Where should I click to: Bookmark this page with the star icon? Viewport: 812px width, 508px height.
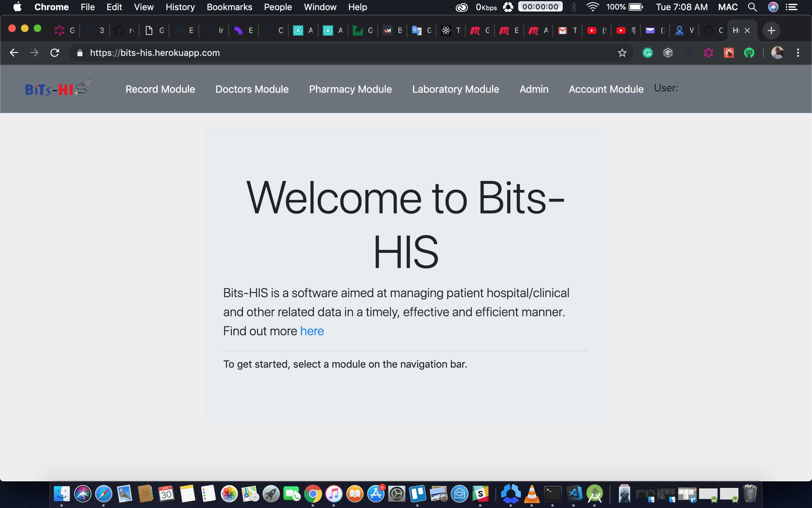[x=622, y=53]
